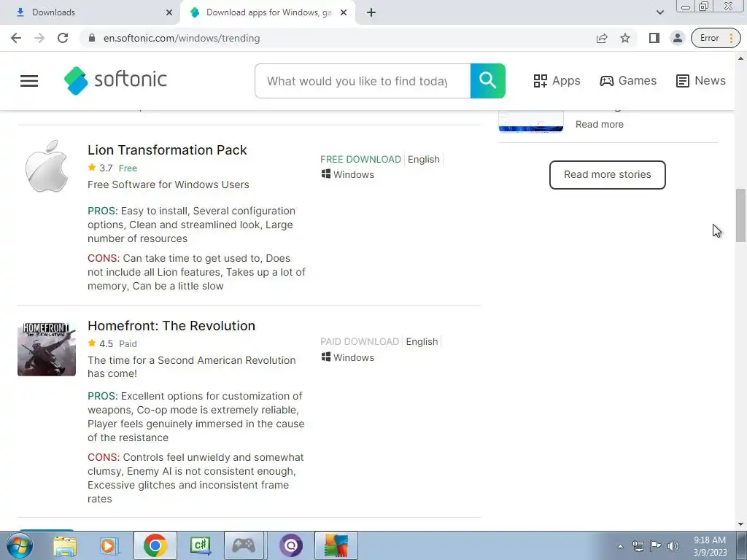
Task: Open the AVG antivirus taskbar icon
Action: point(336,545)
